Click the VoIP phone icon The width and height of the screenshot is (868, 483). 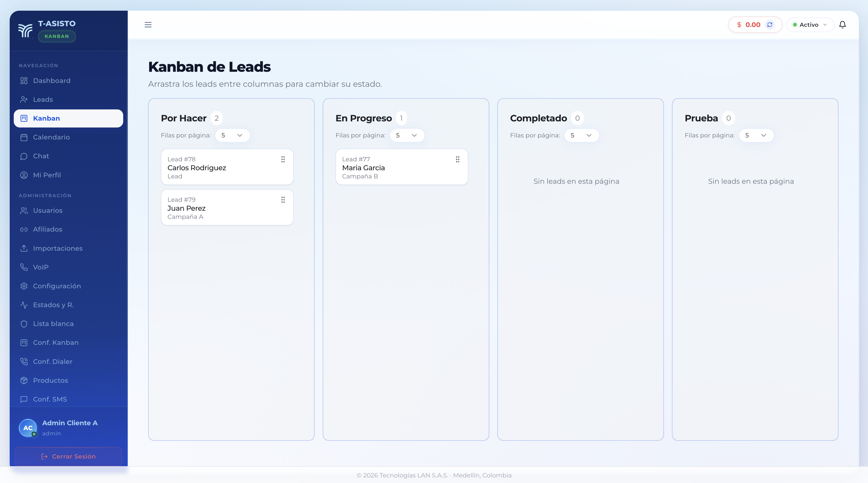pyautogui.click(x=24, y=267)
